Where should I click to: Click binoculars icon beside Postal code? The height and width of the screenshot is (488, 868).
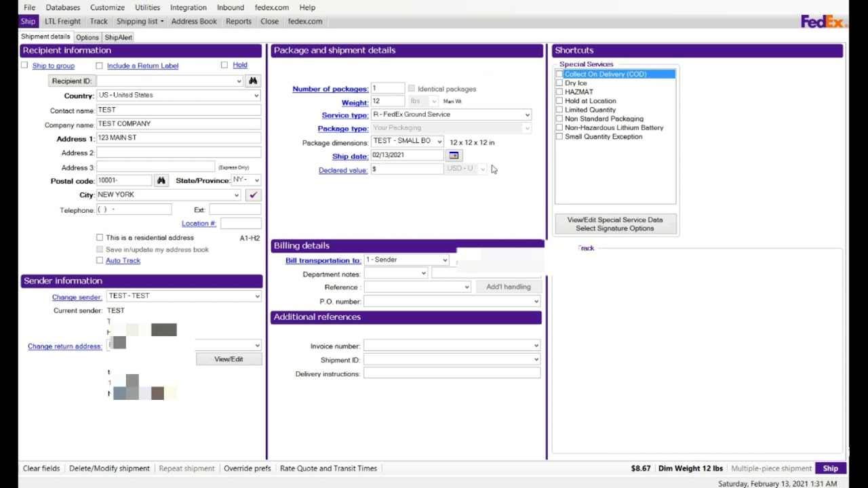pyautogui.click(x=161, y=180)
